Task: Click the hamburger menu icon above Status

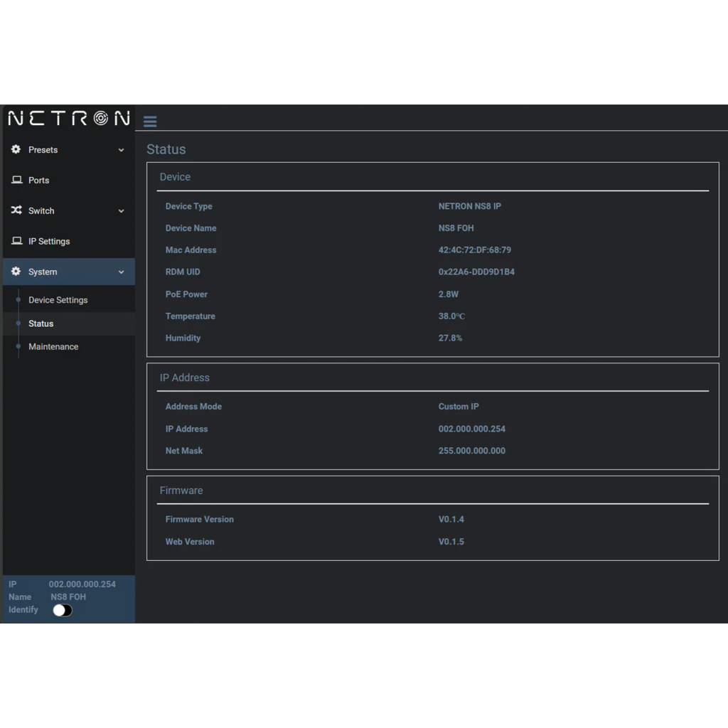Action: click(x=149, y=121)
